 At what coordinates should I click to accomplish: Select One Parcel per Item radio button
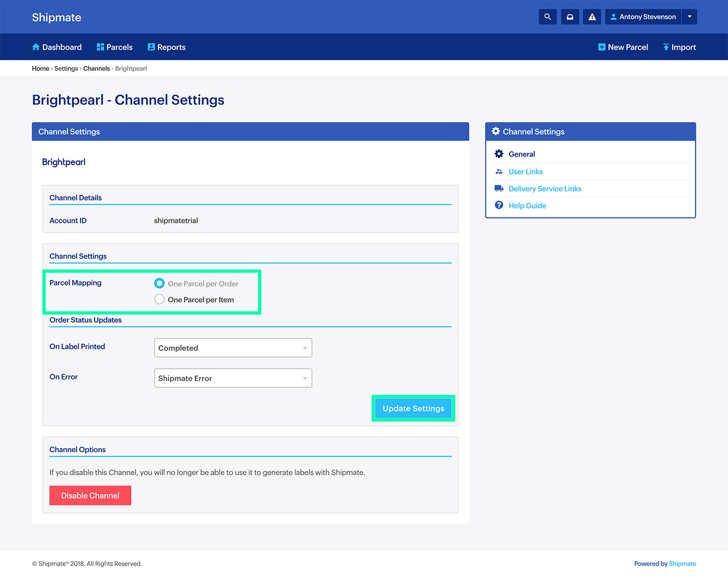159,299
